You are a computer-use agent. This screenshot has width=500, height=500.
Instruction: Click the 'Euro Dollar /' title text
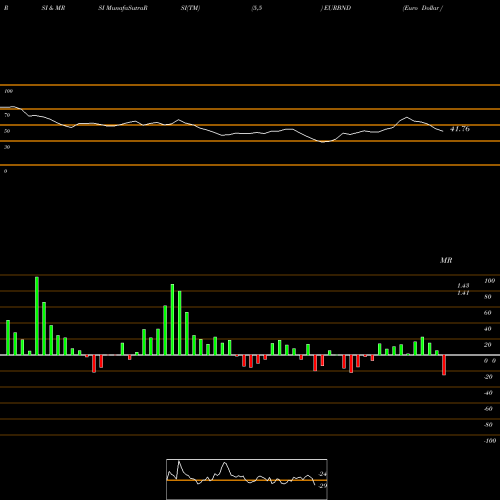[x=423, y=8]
